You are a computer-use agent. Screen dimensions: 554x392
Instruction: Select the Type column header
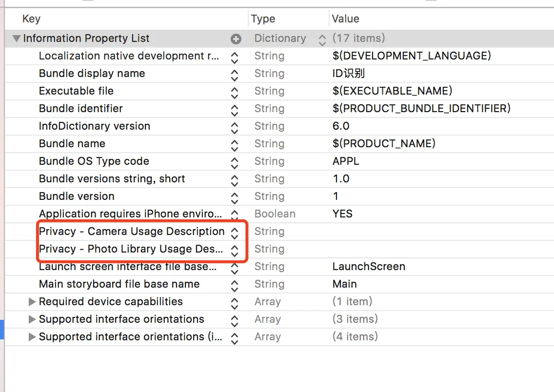click(262, 19)
